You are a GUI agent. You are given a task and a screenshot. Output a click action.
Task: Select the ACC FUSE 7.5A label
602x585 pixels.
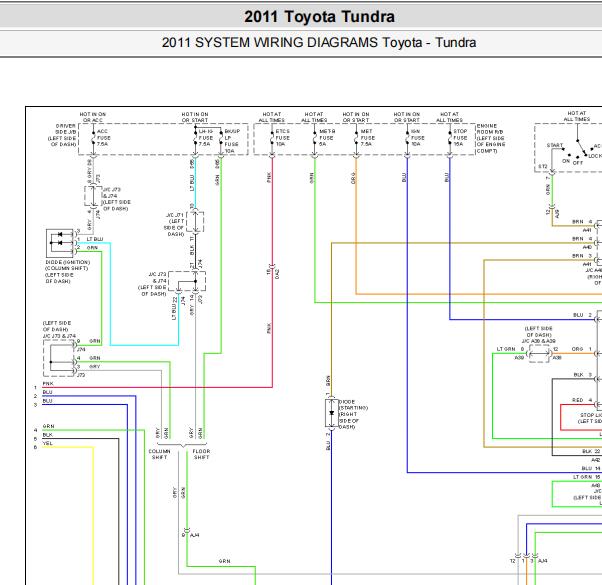click(x=104, y=137)
